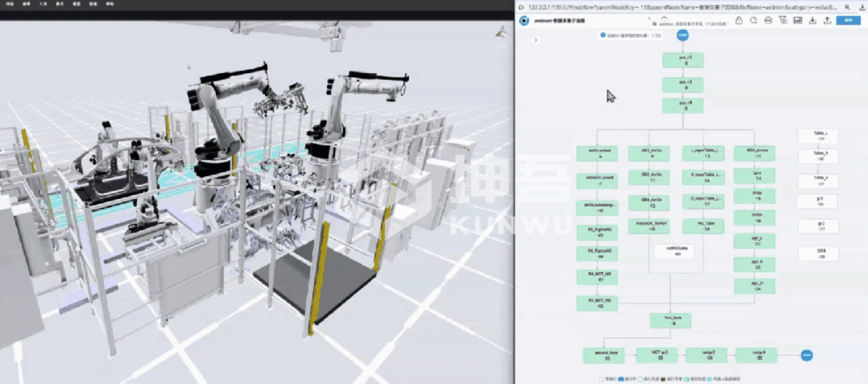868x384 pixels.
Task: Click the search-refresh icon in flow toolbar
Action: click(x=753, y=20)
